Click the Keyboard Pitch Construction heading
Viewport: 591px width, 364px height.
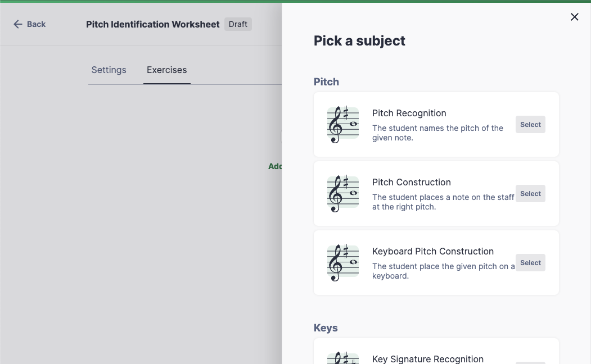pos(432,251)
